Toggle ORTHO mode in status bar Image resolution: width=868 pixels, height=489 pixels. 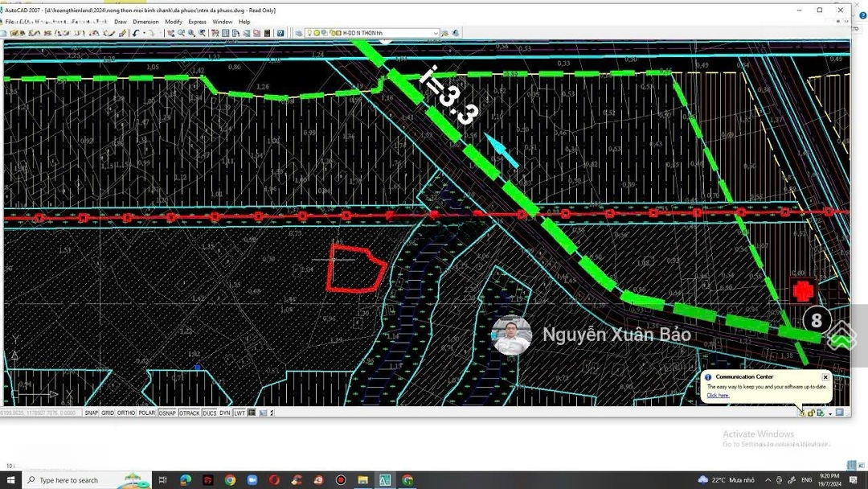126,413
